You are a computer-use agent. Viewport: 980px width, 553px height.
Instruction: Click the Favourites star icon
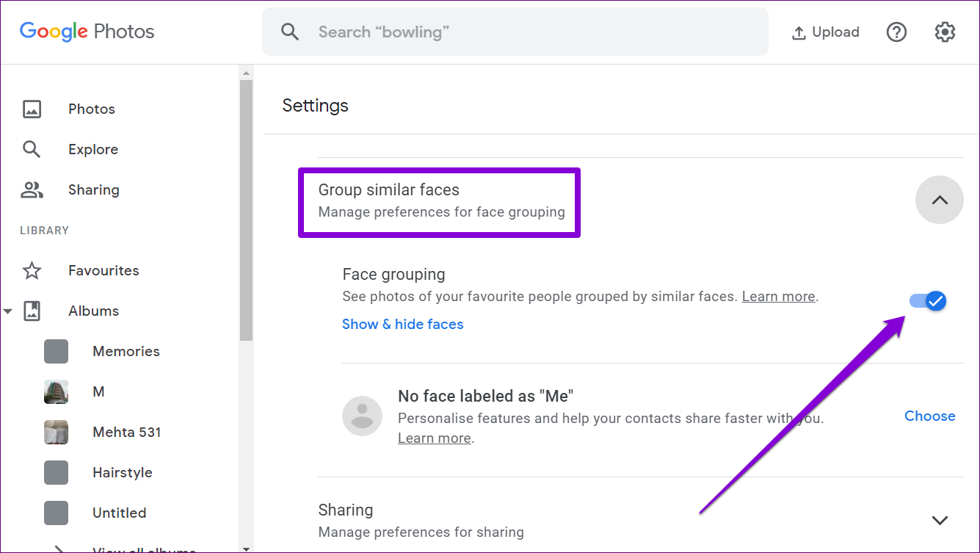pos(32,270)
